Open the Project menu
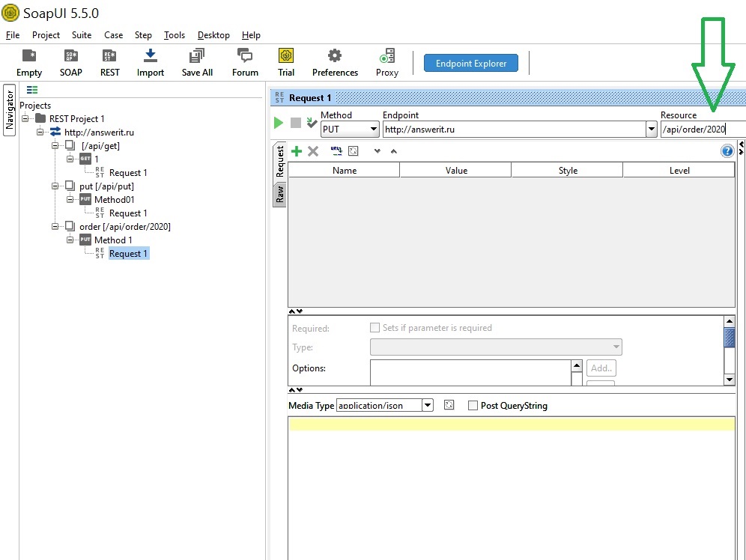The width and height of the screenshot is (746, 560). pyautogui.click(x=46, y=35)
